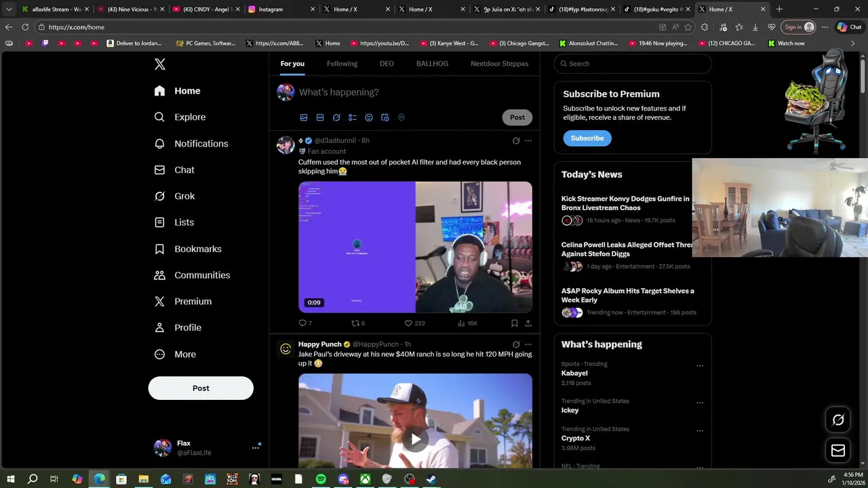This screenshot has height=488, width=868.
Task: Click the Emoji icon in composer
Action: pos(369,117)
